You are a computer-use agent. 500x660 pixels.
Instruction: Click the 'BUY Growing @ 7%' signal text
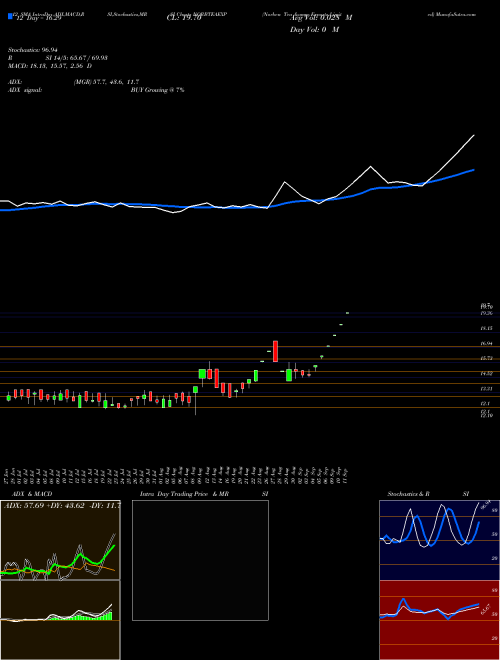coord(157,90)
